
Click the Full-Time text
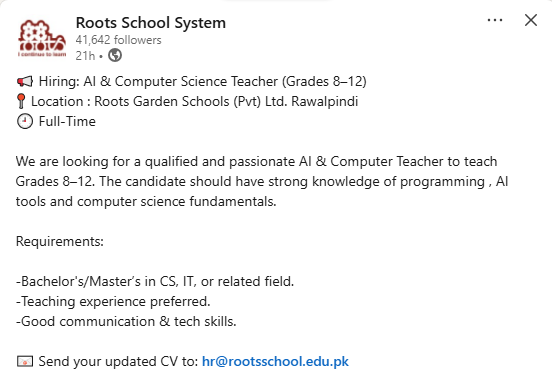(67, 121)
